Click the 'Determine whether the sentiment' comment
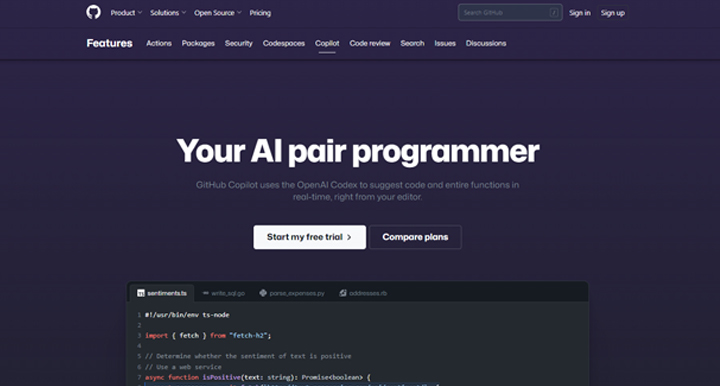Image resolution: width=720 pixels, height=386 pixels. (x=248, y=356)
